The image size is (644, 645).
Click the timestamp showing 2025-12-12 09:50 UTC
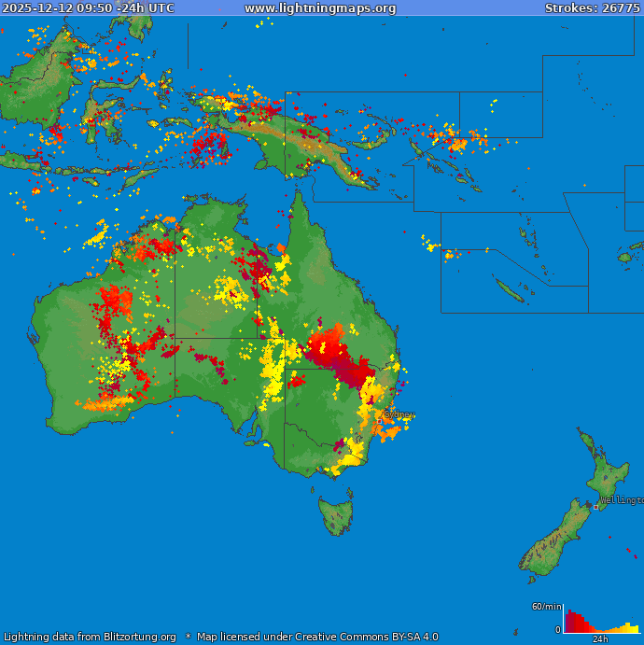tap(88, 8)
